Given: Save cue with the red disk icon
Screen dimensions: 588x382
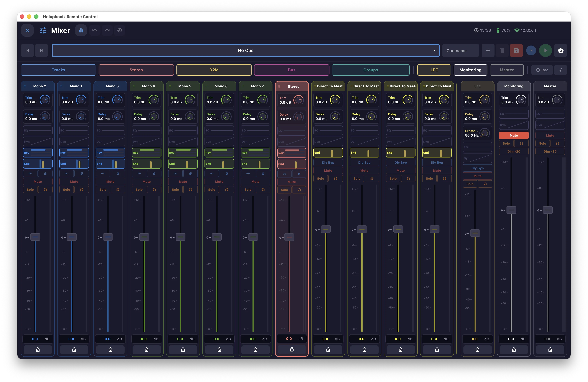Looking at the screenshot, I should click(516, 50).
